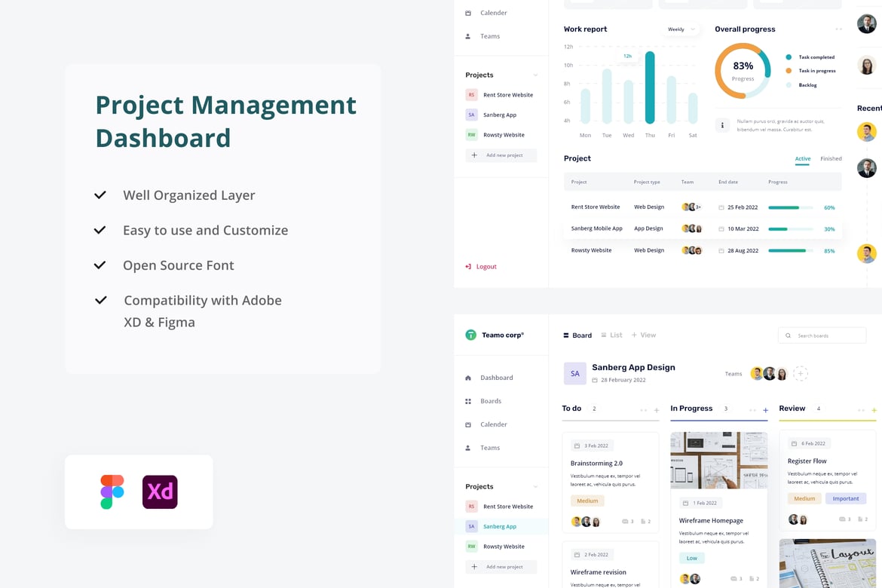882x588 pixels.
Task: Click the RS badge in upper Projects list
Action: point(471,95)
